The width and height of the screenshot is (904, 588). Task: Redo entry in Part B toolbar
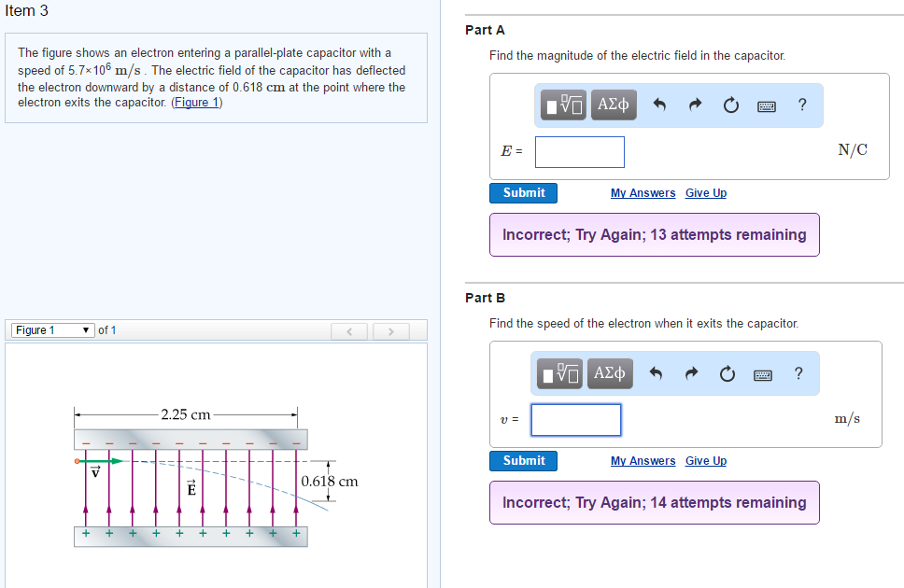(692, 373)
